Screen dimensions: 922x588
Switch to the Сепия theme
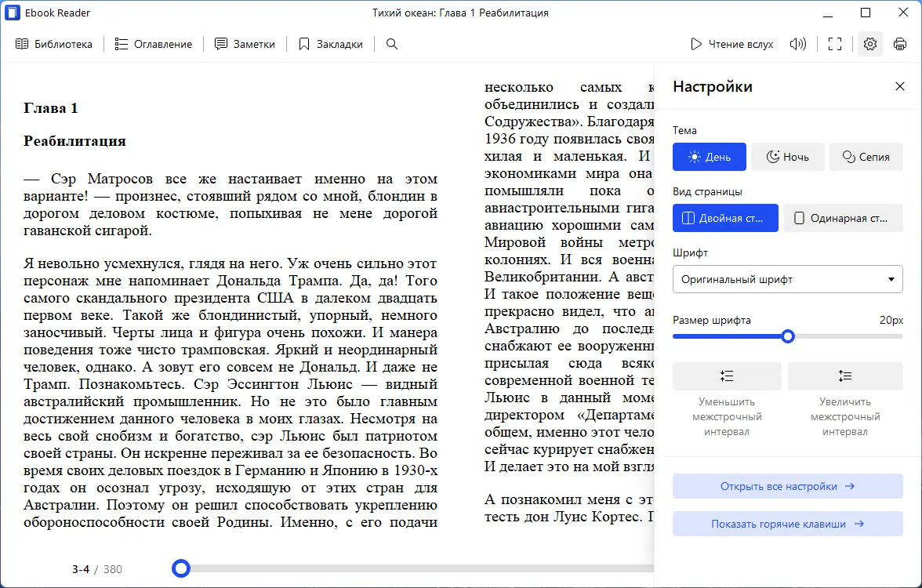tap(866, 157)
